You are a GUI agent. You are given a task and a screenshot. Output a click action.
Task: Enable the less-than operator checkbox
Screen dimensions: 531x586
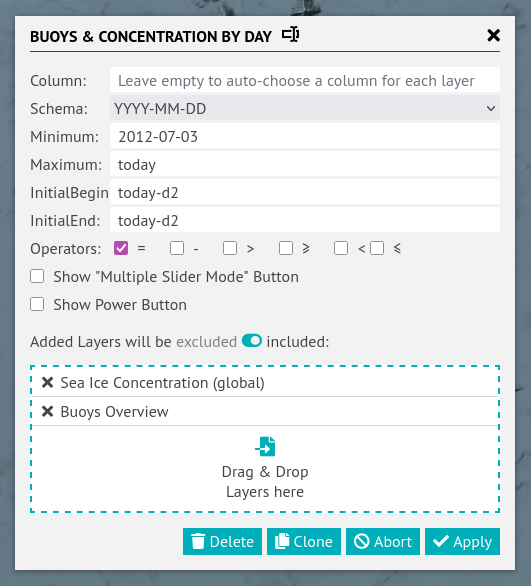click(x=341, y=248)
